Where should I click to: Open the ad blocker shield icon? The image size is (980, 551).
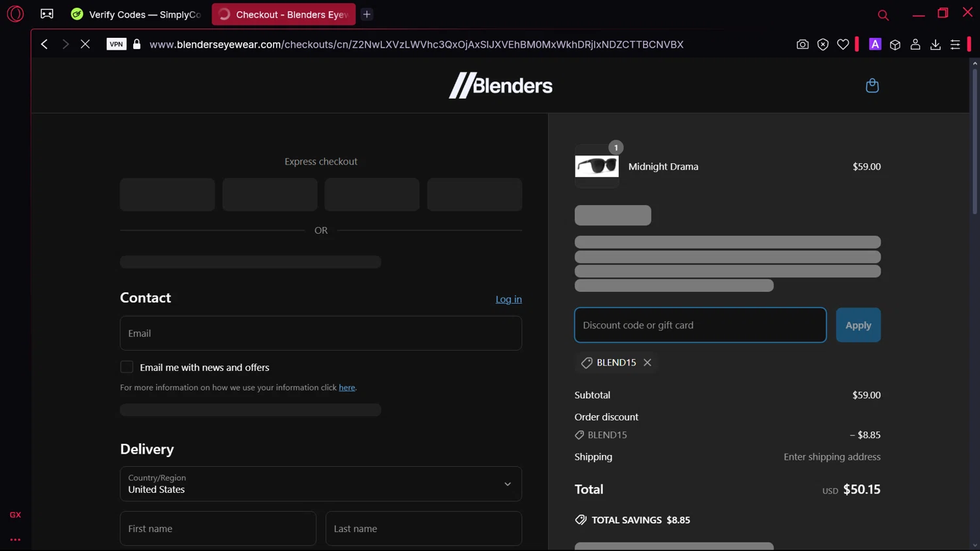823,44
